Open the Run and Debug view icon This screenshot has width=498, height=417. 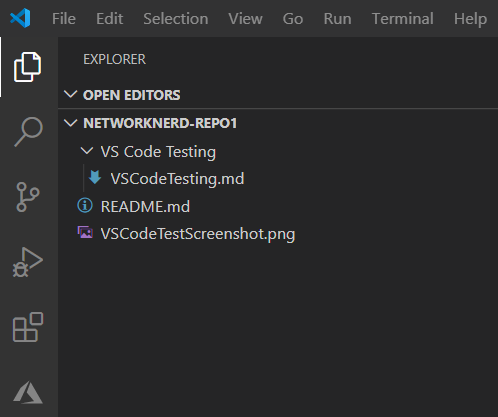click(28, 262)
